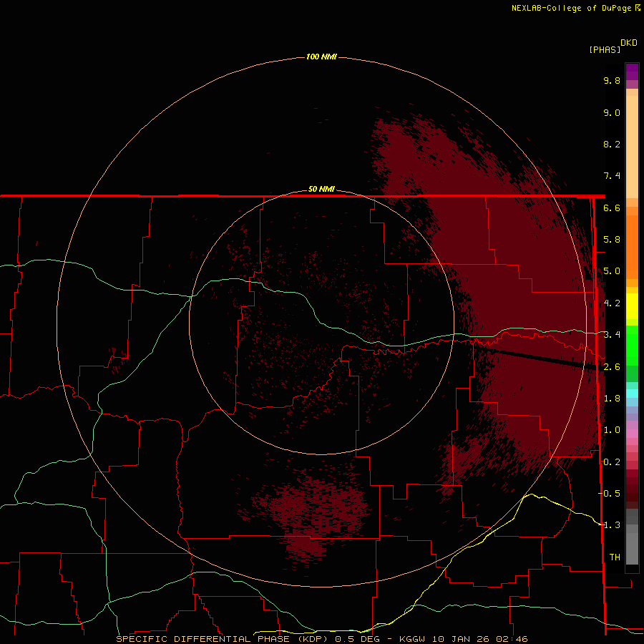Click the 9.8 scale value
Image resolution: width=644 pixels, height=644 pixels.
pos(612,81)
